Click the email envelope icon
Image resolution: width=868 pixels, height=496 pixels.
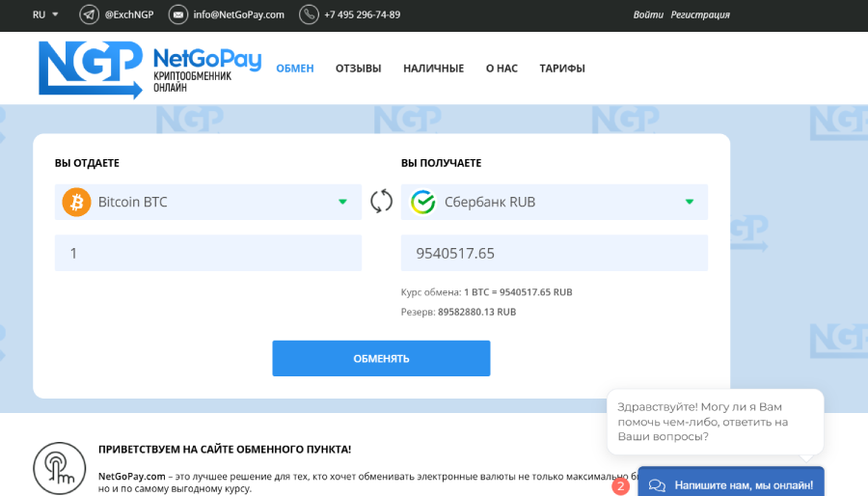tap(178, 14)
